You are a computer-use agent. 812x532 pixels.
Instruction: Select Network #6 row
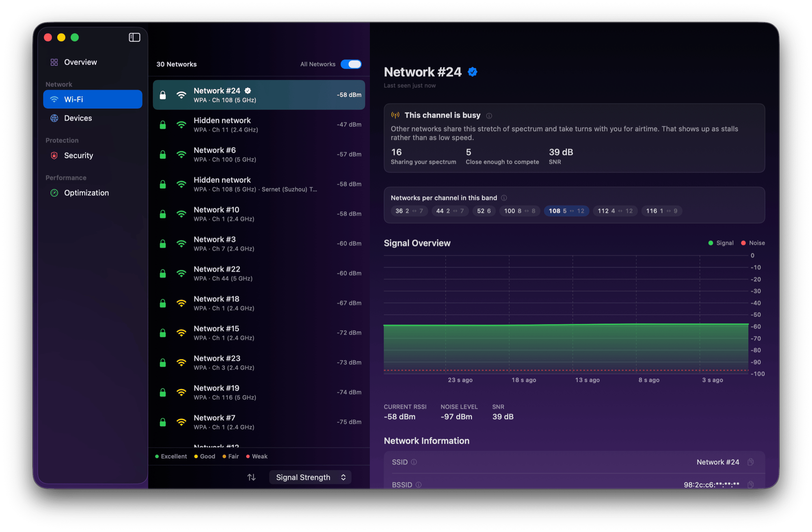(259, 154)
